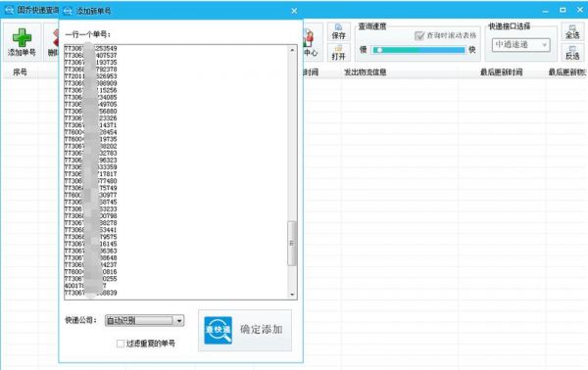
Task: Click the 全选 select-all button
Action: click(x=572, y=31)
